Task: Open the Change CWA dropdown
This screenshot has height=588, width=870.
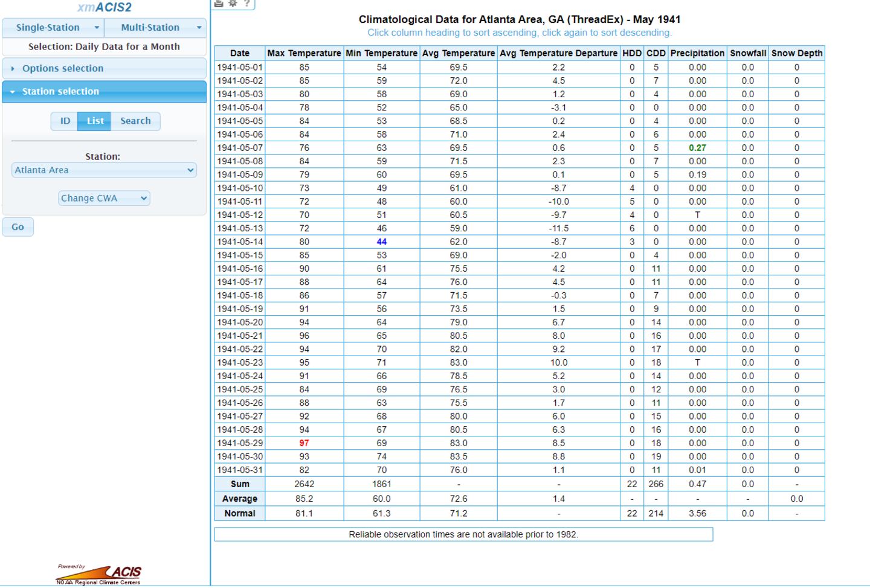Action: [x=104, y=198]
